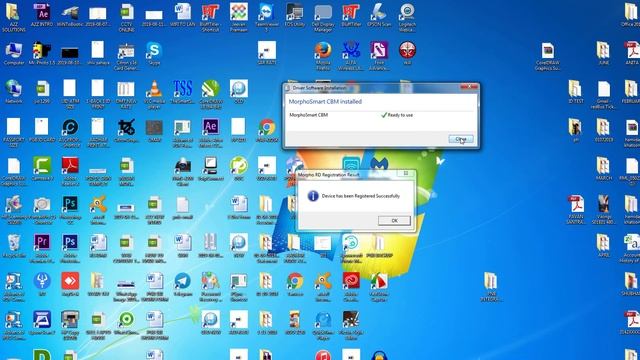Launch green CorelDRAW shortcut icon
This screenshot has width=640, height=360.
coord(211,94)
